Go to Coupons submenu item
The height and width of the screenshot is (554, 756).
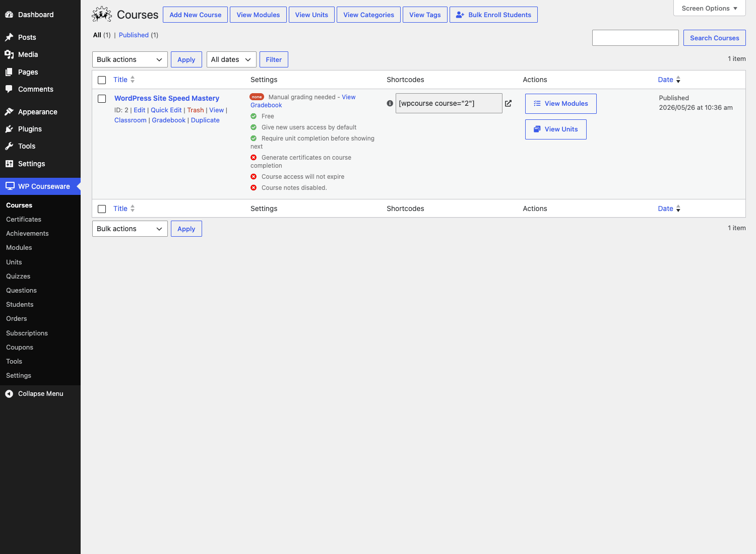click(20, 348)
